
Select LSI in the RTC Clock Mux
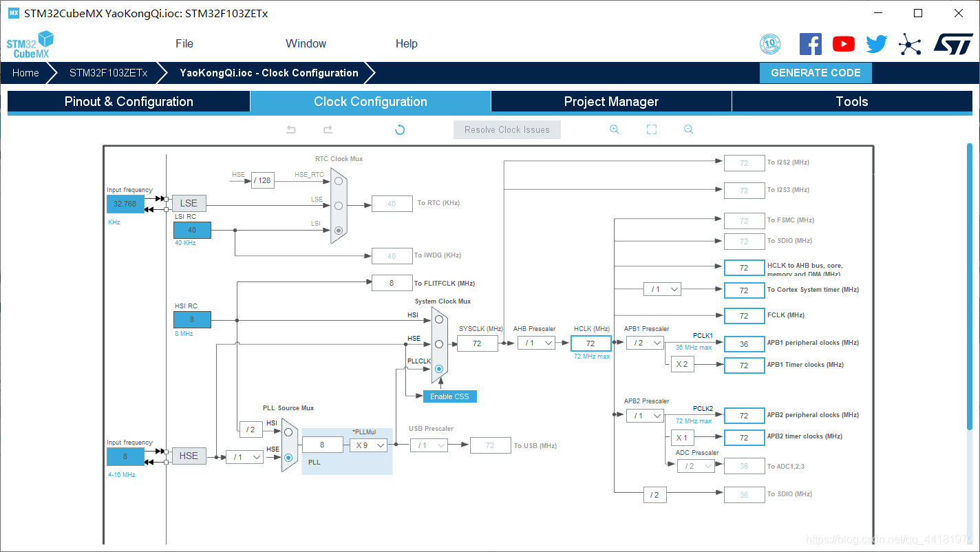[338, 231]
